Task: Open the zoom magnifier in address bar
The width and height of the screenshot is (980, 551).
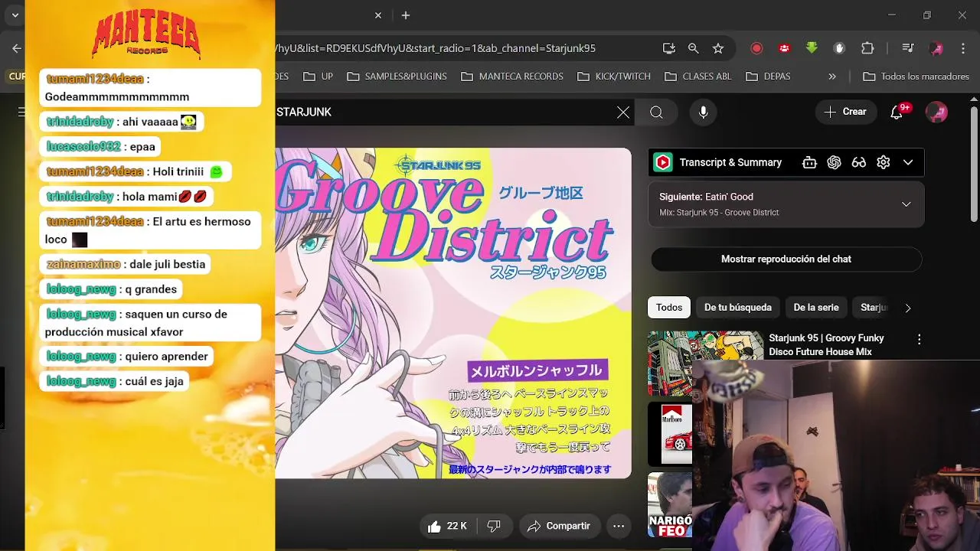Action: point(694,48)
